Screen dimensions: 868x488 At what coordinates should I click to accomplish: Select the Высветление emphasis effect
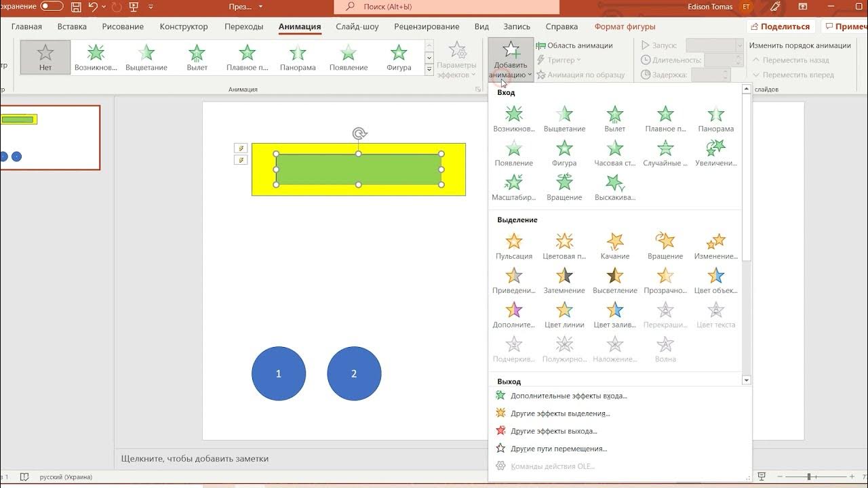tap(615, 281)
